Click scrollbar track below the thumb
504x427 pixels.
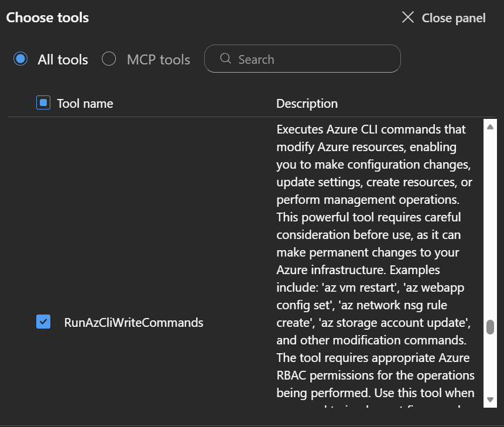[491, 366]
